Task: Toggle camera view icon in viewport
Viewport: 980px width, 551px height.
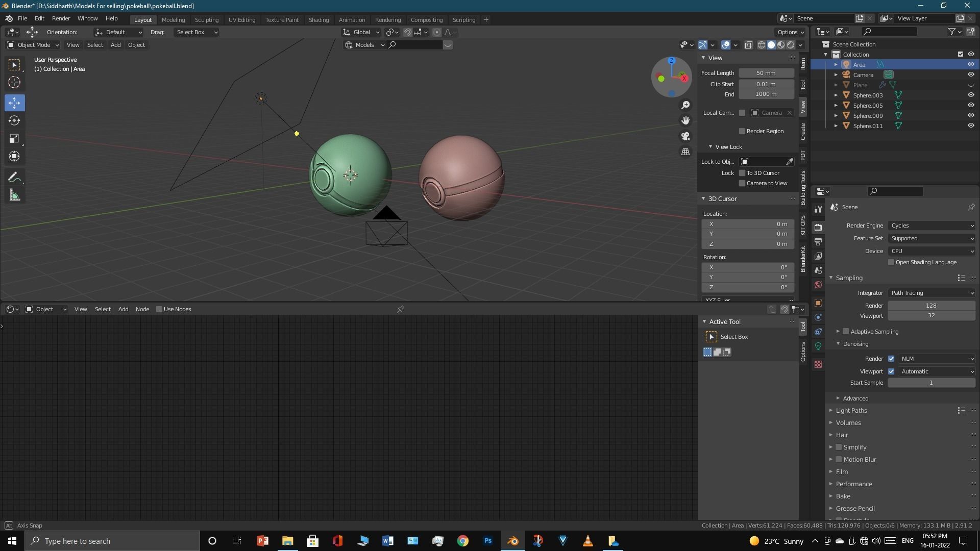Action: point(685,136)
